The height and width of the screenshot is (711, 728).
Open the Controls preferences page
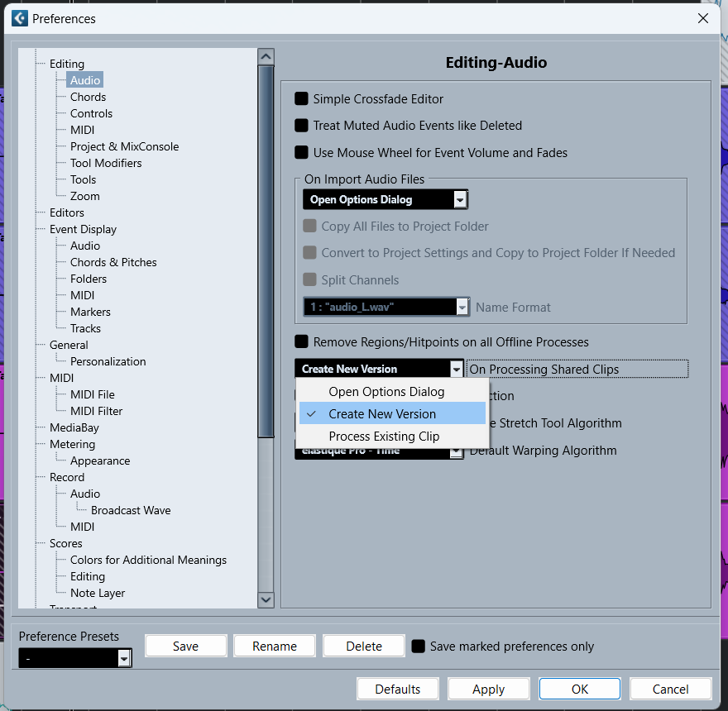[91, 114]
